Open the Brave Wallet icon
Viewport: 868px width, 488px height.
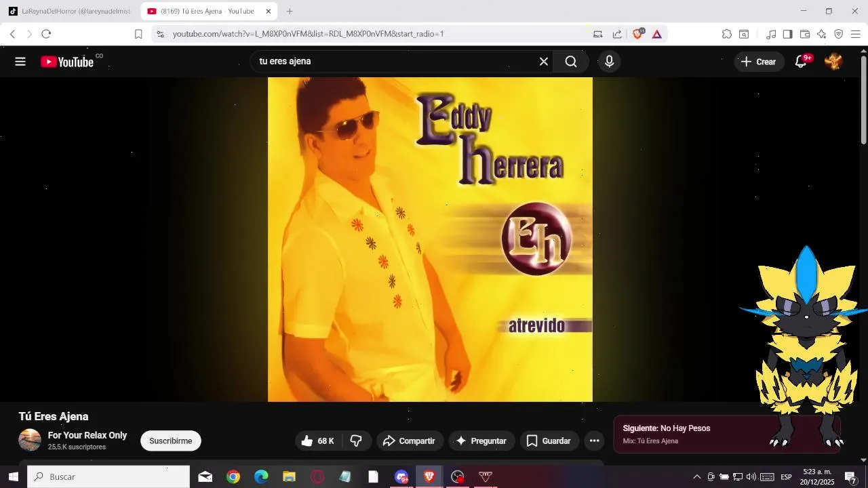pos(805,34)
